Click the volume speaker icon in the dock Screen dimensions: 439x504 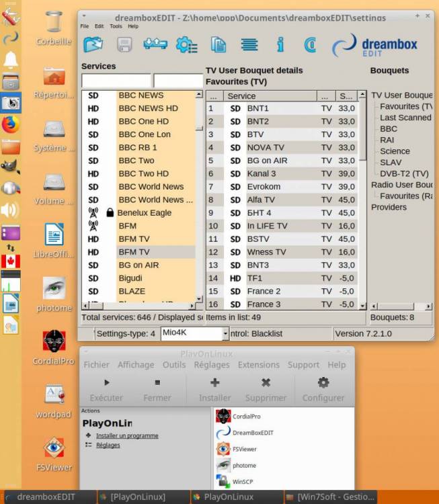10,210
